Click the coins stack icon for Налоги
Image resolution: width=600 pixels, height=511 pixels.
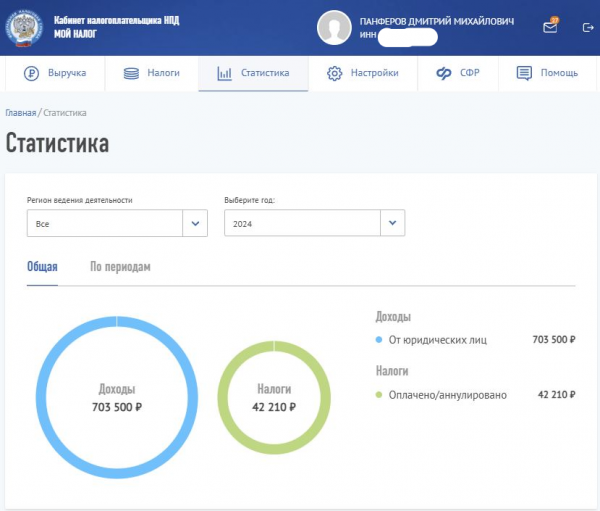tap(131, 73)
